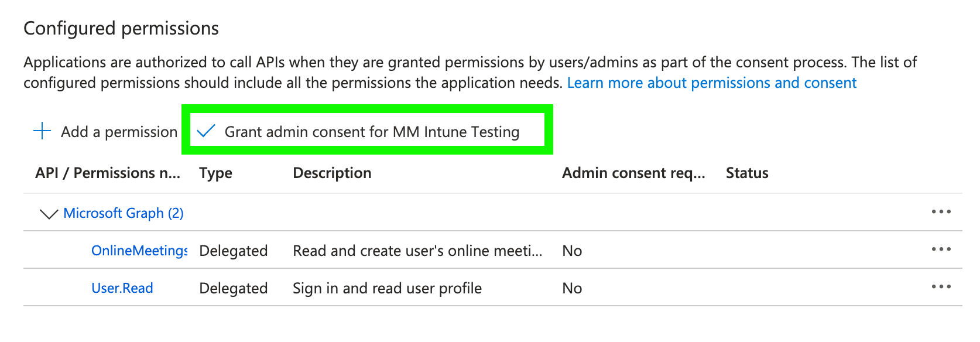Click Grant admin consent for MM Intune Testing
980x342 pixels.
372,132
